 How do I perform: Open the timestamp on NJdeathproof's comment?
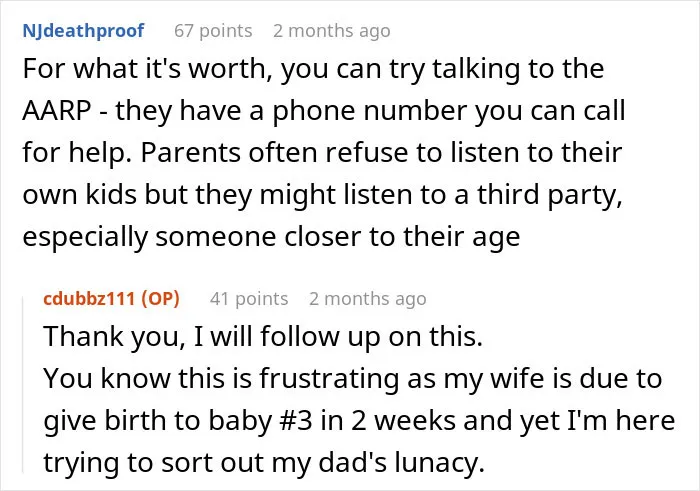pos(332,31)
